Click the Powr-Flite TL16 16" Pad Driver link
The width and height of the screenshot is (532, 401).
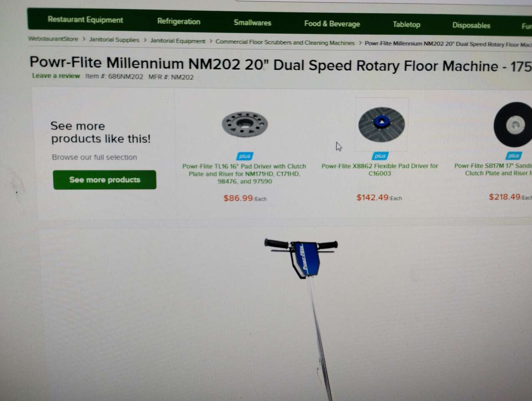click(244, 174)
